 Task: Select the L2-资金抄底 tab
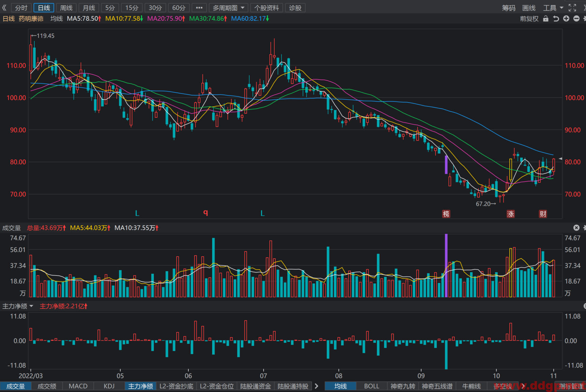click(176, 386)
